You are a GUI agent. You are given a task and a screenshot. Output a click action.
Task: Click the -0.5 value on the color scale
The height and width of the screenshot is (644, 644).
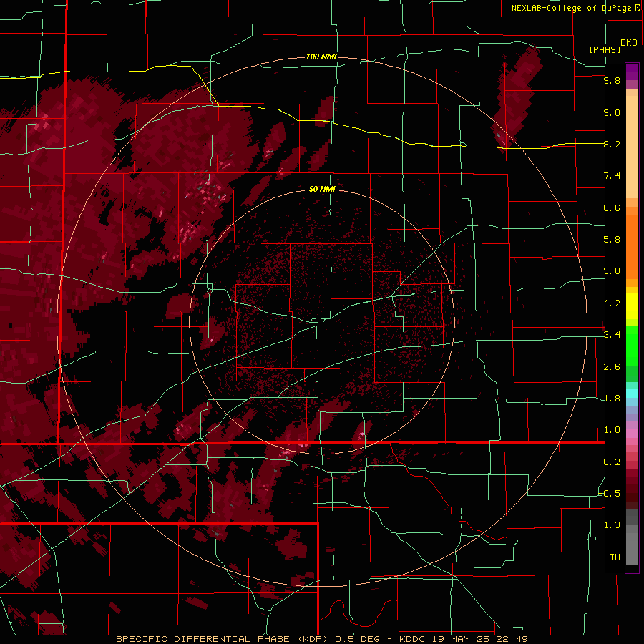(610, 494)
